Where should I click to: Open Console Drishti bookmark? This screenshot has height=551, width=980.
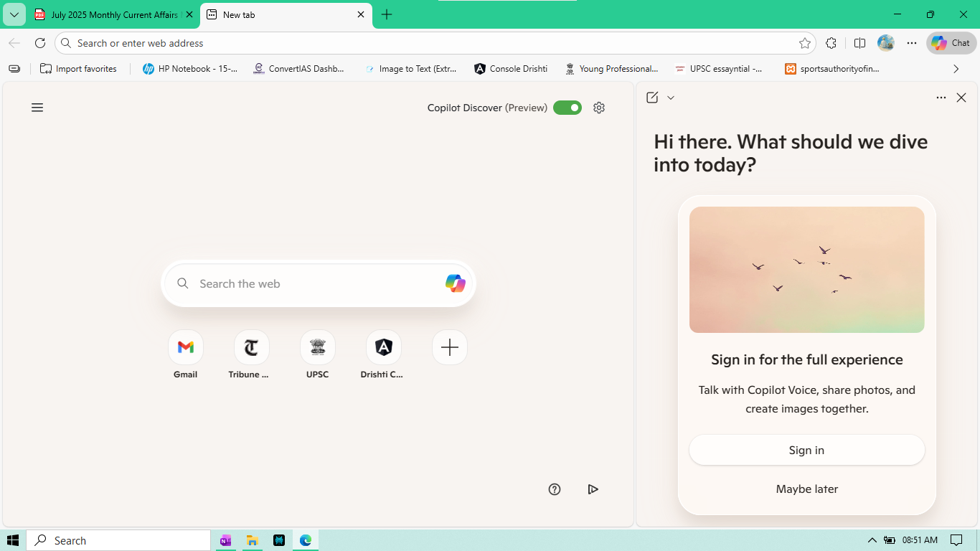pyautogui.click(x=511, y=69)
